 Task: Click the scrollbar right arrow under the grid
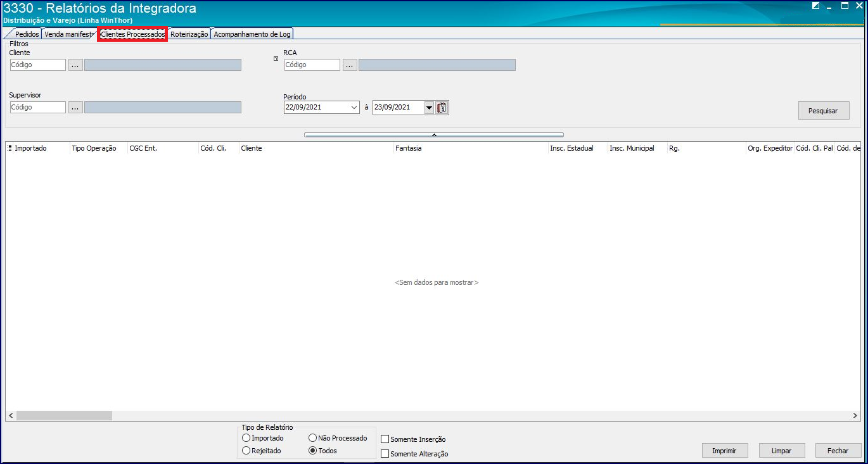click(855, 416)
